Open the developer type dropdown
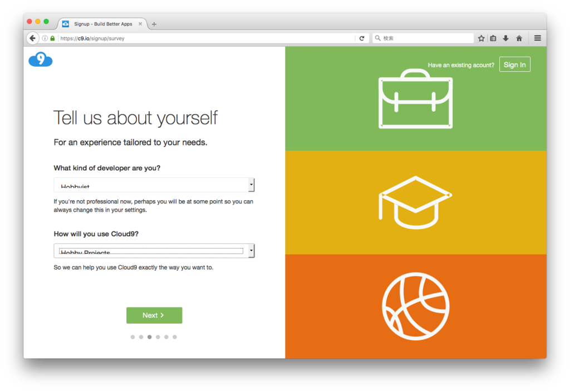 point(154,185)
